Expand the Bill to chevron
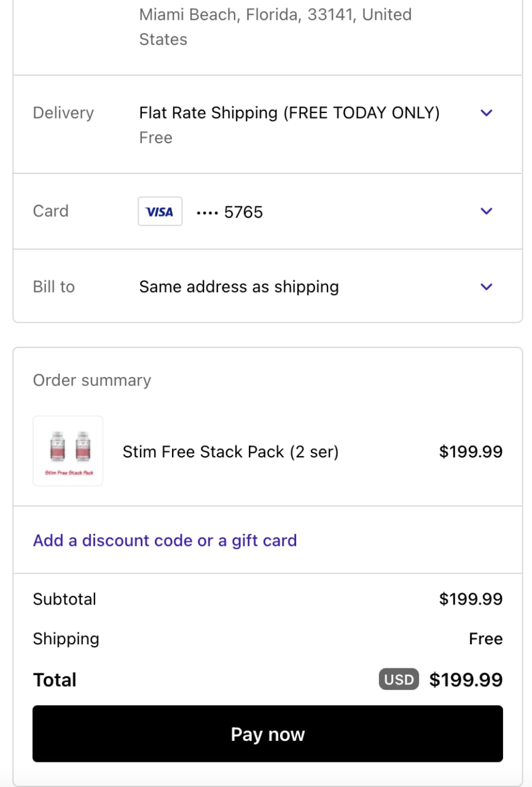The height and width of the screenshot is (787, 532). [487, 287]
